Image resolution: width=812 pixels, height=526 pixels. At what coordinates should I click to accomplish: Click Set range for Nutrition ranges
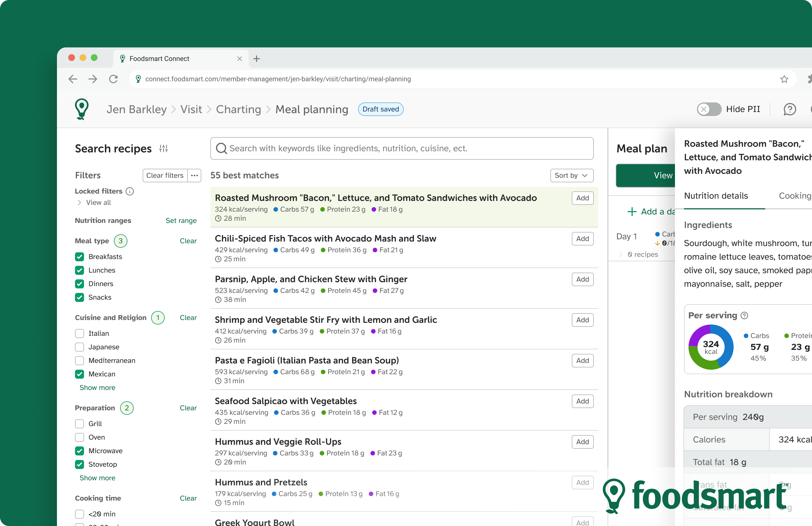pos(181,221)
